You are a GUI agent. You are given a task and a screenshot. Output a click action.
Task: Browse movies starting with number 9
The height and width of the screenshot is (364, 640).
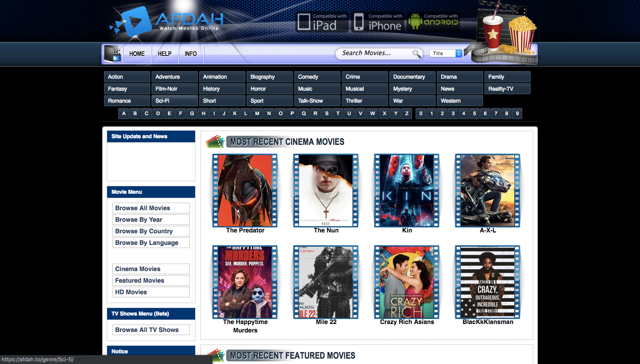coord(517,114)
